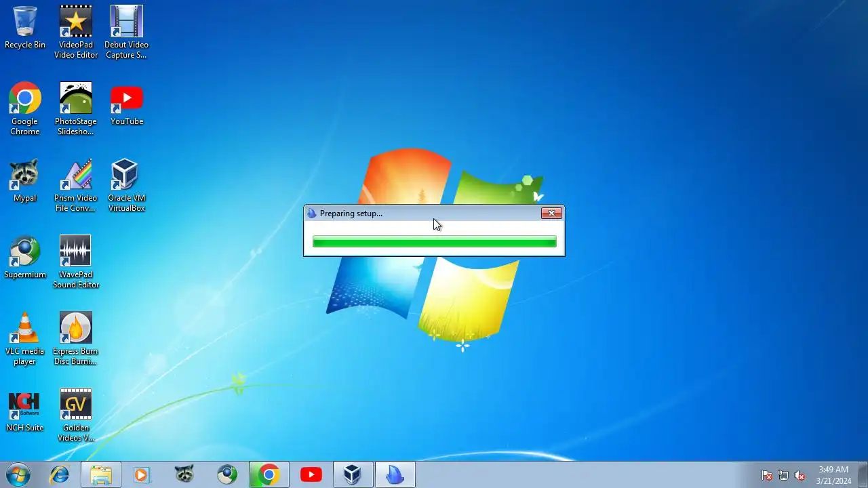This screenshot has width=868, height=488.
Task: Select the NCH Suite desktop shortcut
Action: click(x=25, y=411)
